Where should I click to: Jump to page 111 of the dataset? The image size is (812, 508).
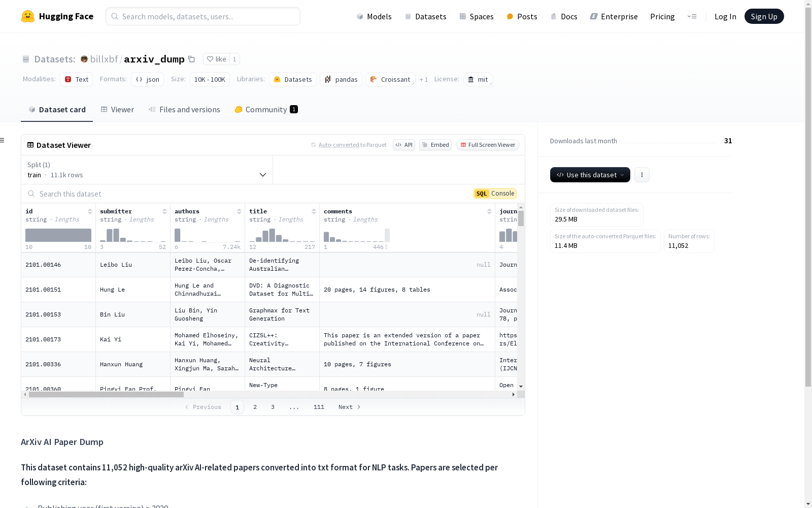tap(319, 407)
